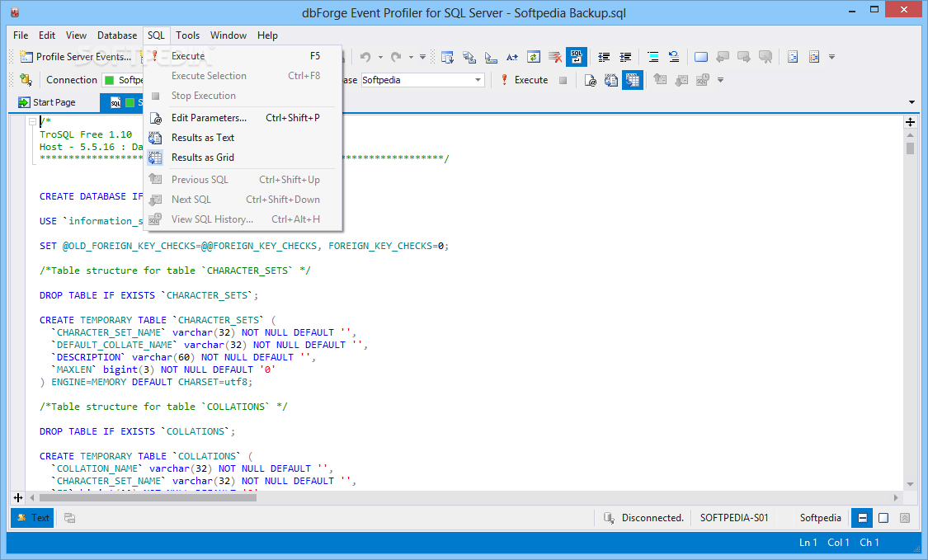Open the first toolbar overflow arrow
Screen dimensions: 928x560
pyautogui.click(x=831, y=58)
